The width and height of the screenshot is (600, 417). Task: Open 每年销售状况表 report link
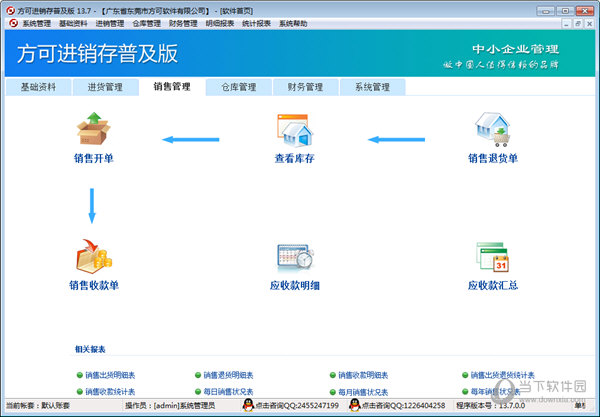[x=495, y=392]
